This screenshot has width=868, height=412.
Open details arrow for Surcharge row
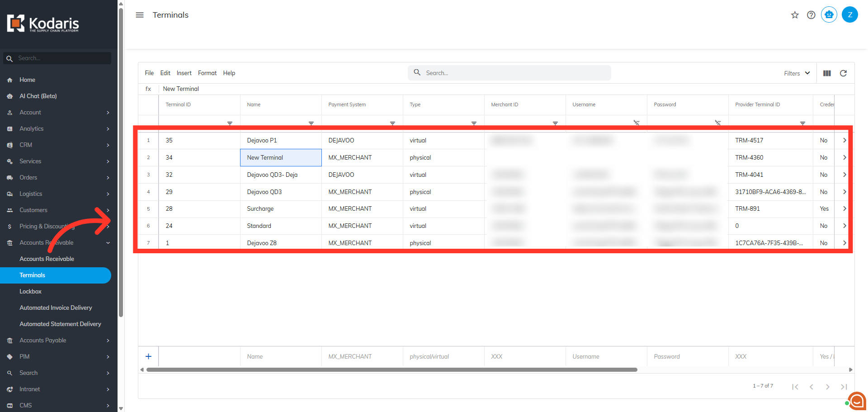pos(844,208)
